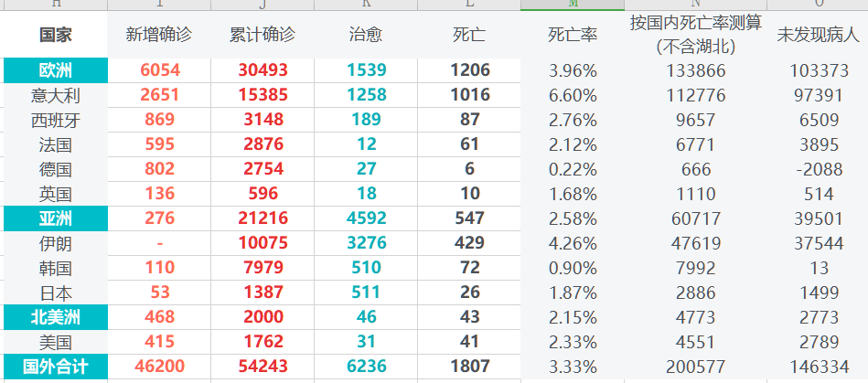Select the 死亡 header cell

469,35
